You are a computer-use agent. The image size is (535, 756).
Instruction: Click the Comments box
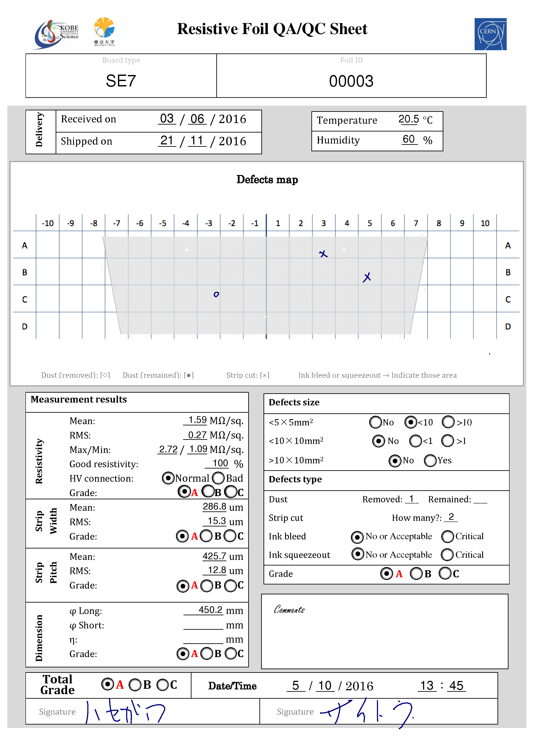[385, 631]
